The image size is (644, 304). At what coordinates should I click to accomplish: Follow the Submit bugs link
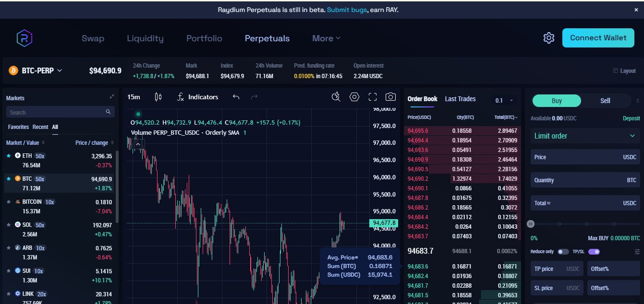pyautogui.click(x=347, y=10)
